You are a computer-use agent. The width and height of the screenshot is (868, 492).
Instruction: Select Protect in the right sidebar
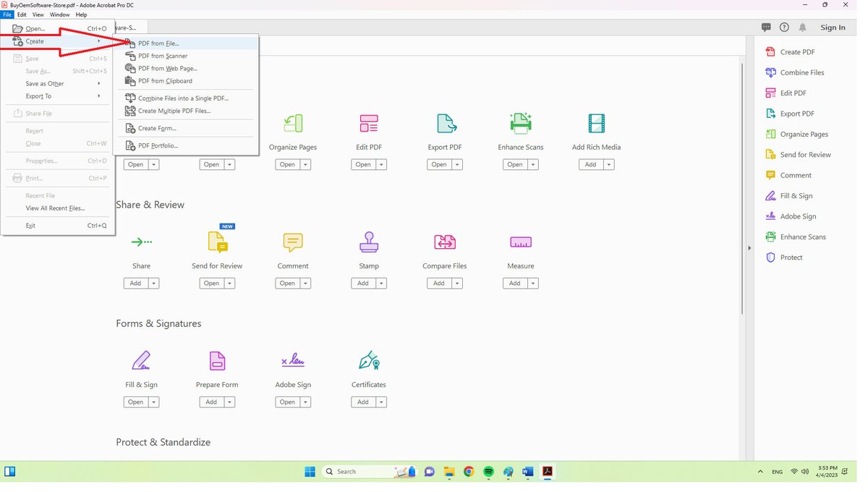(x=788, y=257)
